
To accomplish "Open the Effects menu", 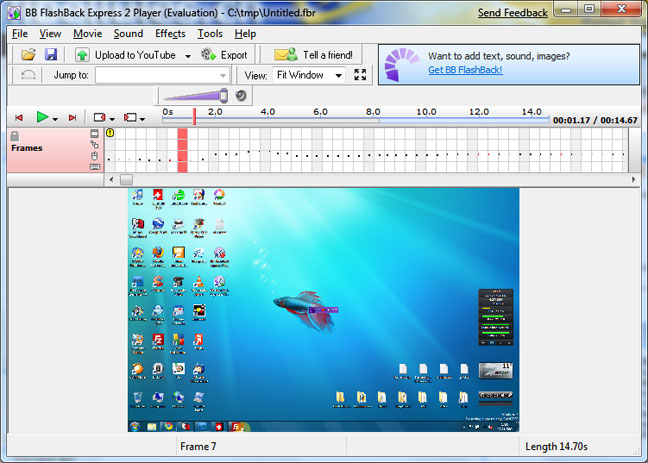I will coord(170,33).
